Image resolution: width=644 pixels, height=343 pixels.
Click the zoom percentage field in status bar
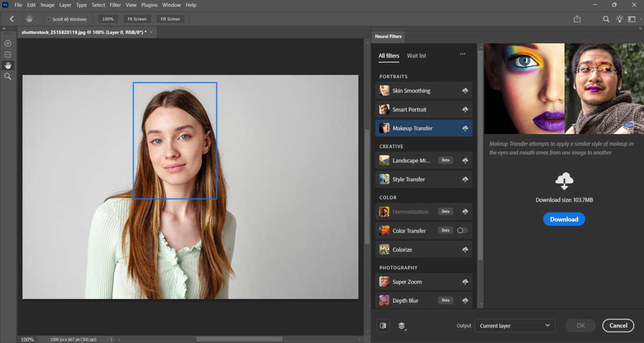coord(27,340)
